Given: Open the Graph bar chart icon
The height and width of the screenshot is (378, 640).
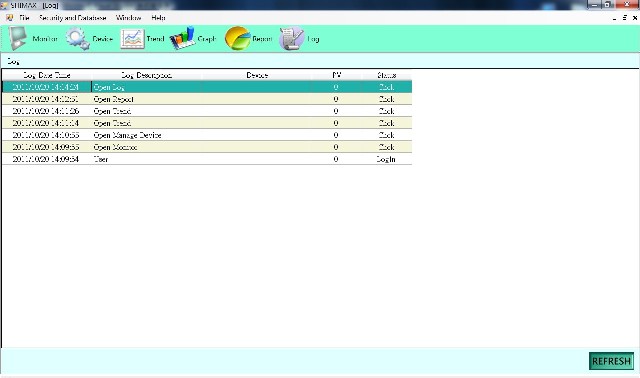Looking at the screenshot, I should click(182, 38).
